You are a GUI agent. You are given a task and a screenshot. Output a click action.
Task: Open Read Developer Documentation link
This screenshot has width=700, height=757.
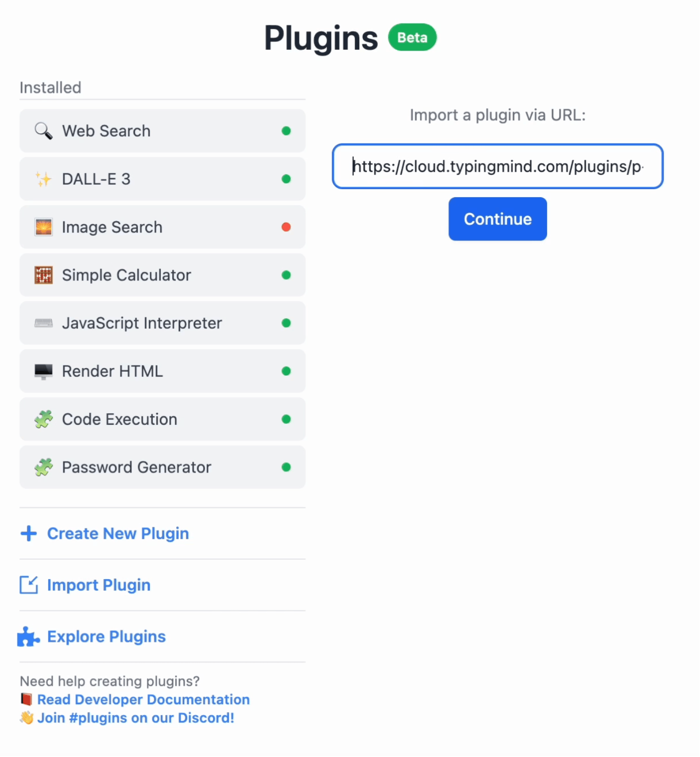pos(143,699)
